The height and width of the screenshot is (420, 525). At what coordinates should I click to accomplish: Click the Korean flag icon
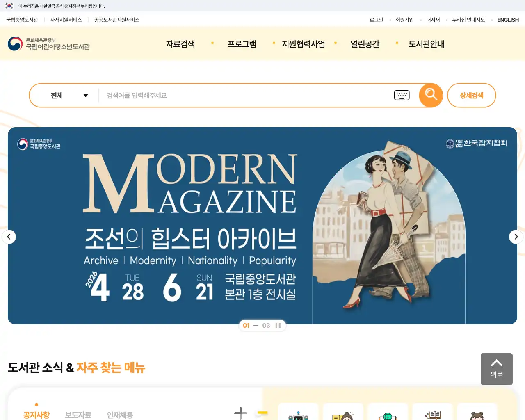(x=9, y=6)
